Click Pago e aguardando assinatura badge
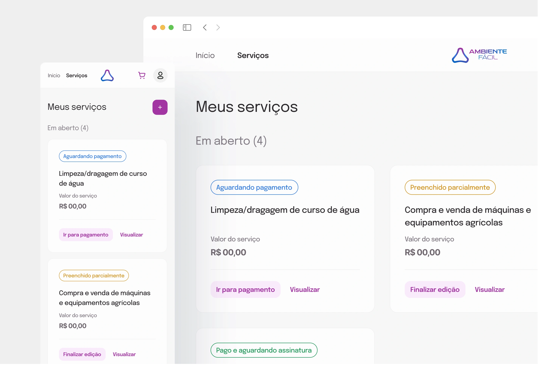The height and width of the screenshot is (392, 538). tap(264, 350)
